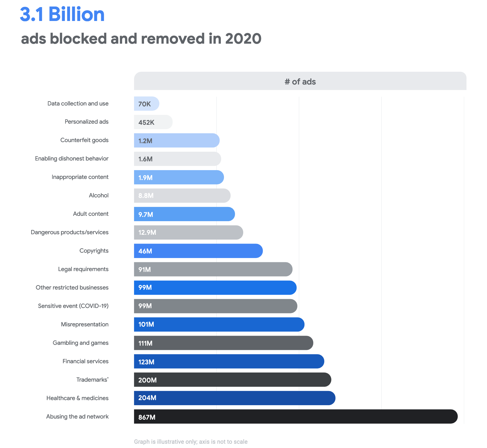This screenshot has height=448, width=487.
Task: Click the 200M Trademarks bar
Action: click(x=232, y=380)
